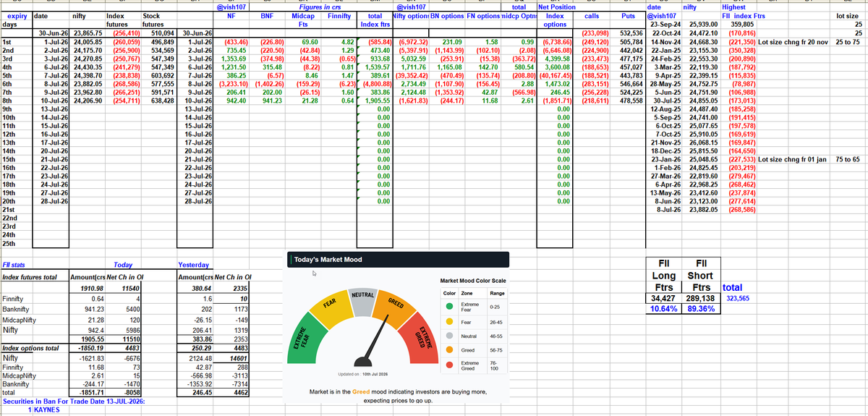Click the 'Figures in crs' label
This screenshot has width=868, height=416.
click(x=320, y=7)
